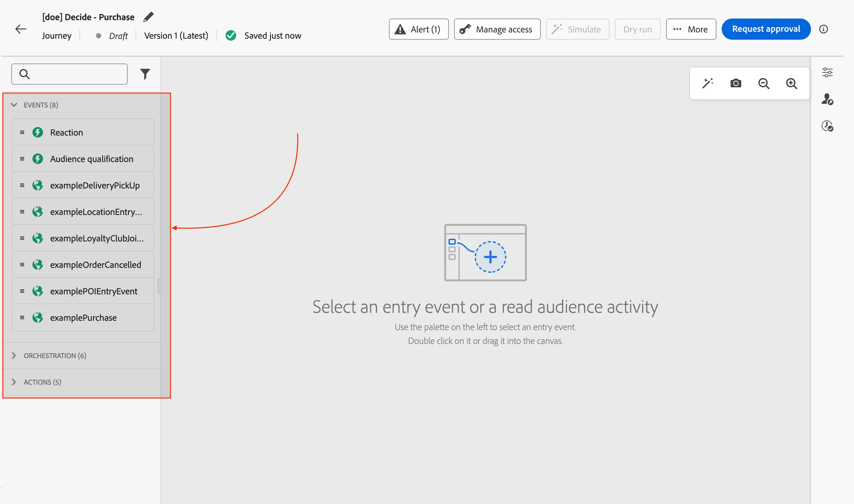The image size is (854, 504).
Task: Open the Alert (1) button
Action: point(419,29)
